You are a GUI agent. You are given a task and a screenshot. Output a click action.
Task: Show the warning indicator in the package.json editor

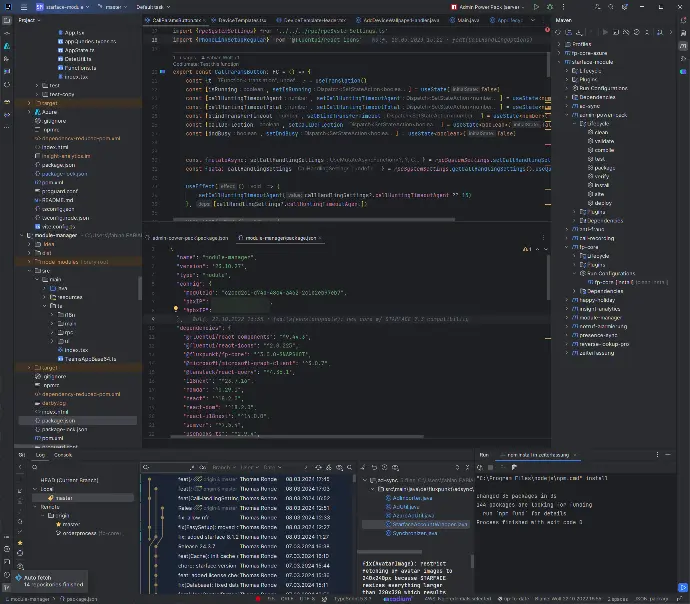pyautogui.click(x=527, y=249)
